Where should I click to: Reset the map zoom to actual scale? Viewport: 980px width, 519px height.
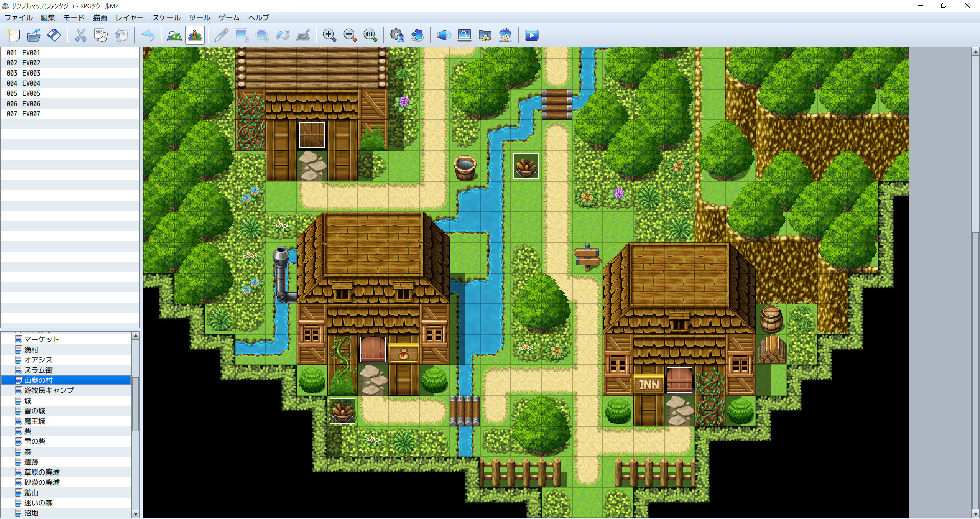[x=371, y=35]
